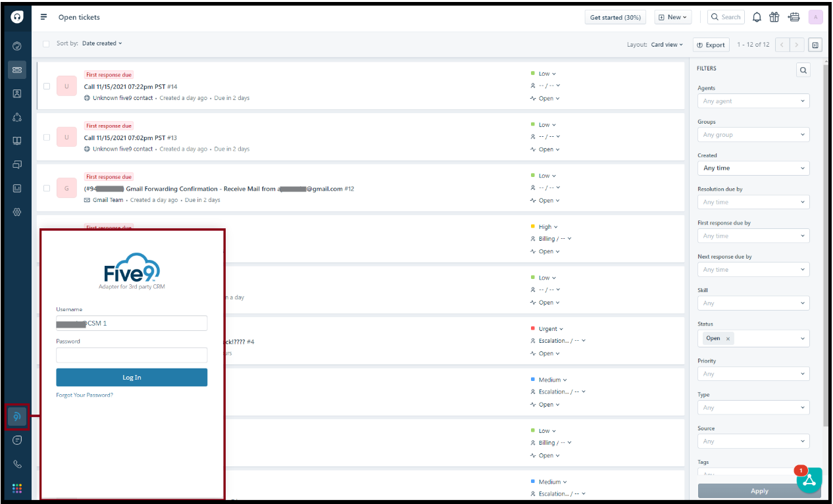Collapse the filters side panel icon
This screenshot has width=833, height=504.
click(815, 45)
